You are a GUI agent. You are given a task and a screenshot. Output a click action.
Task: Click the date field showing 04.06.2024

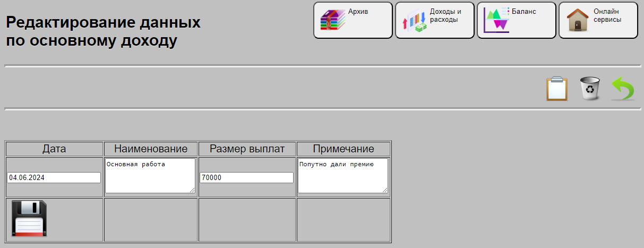54,177
